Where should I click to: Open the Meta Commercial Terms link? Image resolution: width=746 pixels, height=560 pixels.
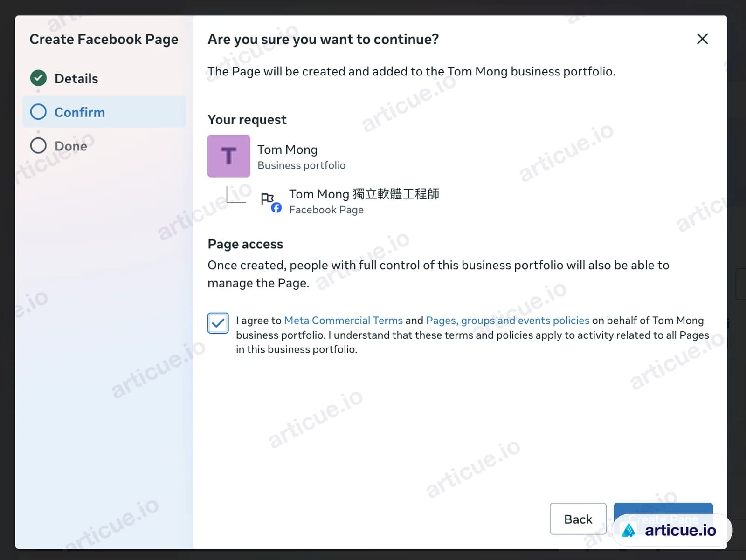click(343, 321)
